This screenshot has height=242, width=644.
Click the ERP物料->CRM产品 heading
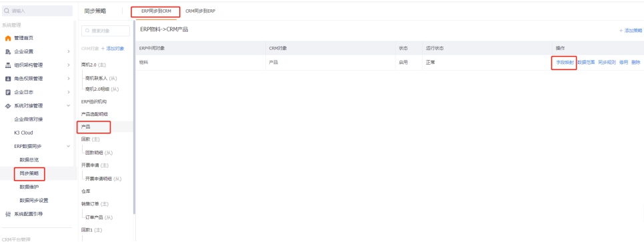pos(164,29)
